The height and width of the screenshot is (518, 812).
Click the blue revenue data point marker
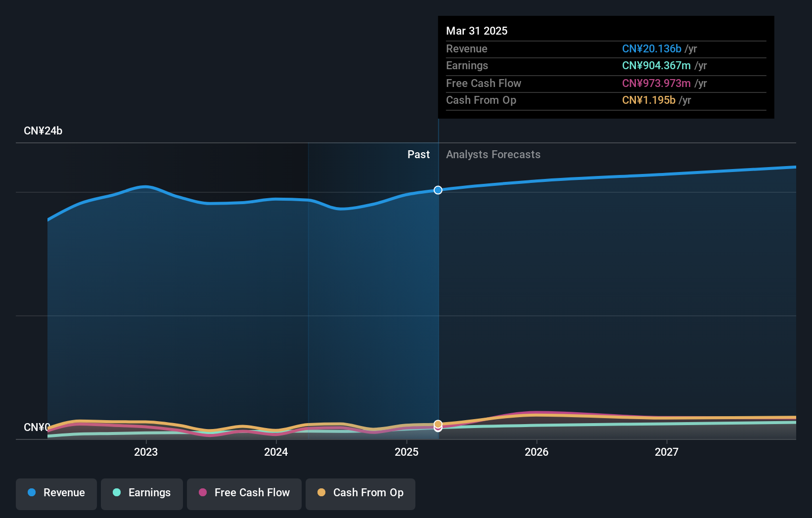[438, 190]
